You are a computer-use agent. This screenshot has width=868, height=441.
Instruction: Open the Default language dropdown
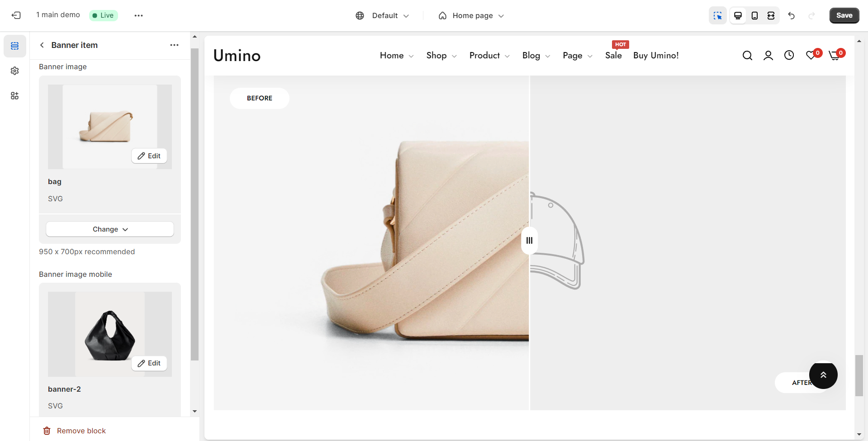(382, 15)
